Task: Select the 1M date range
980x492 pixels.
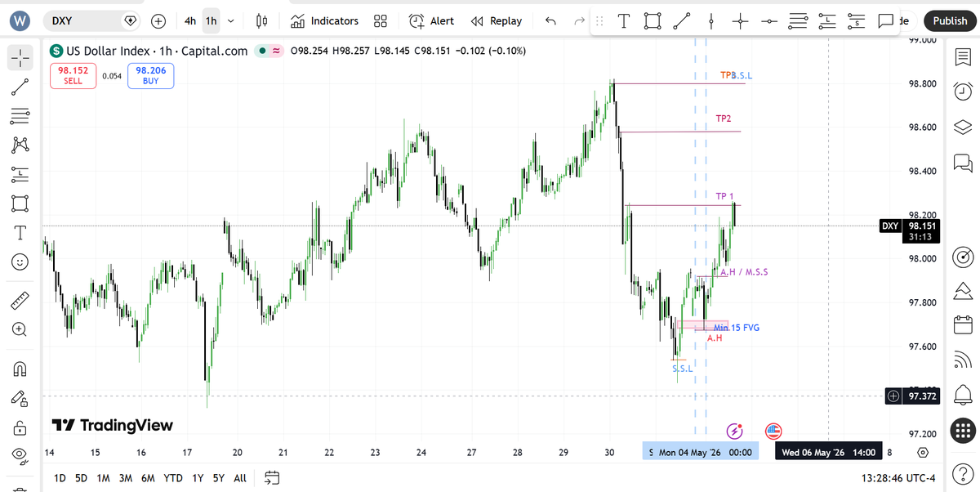Action: point(103,477)
